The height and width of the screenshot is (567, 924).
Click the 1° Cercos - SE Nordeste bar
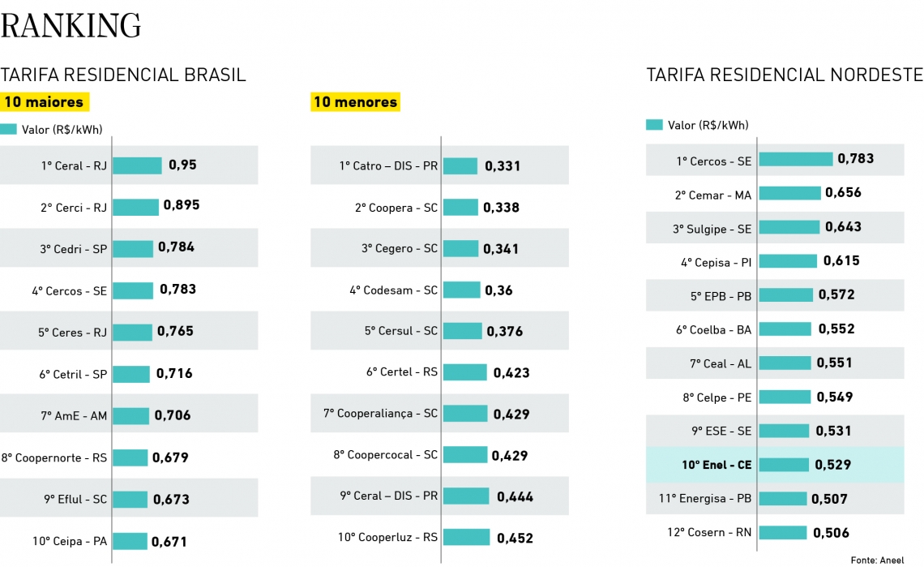pyautogui.click(x=796, y=160)
